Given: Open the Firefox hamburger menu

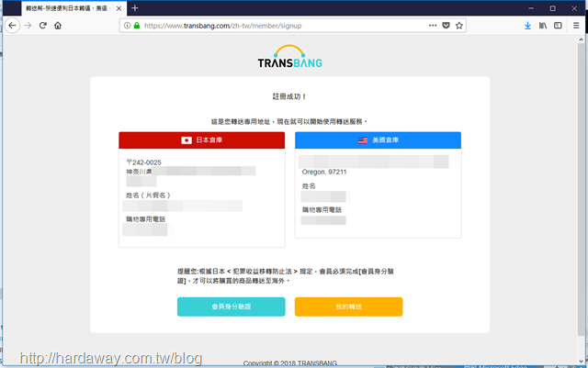Looking at the screenshot, I should 576,26.
